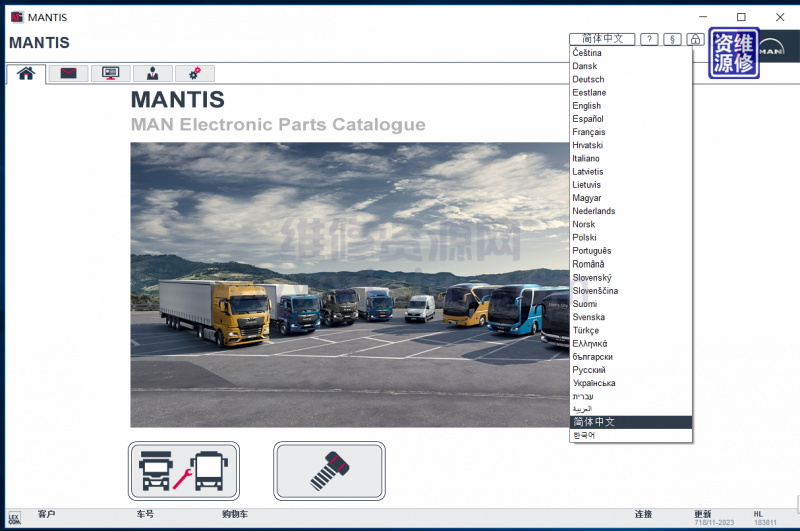
Task: Select Português language
Action: pos(631,251)
